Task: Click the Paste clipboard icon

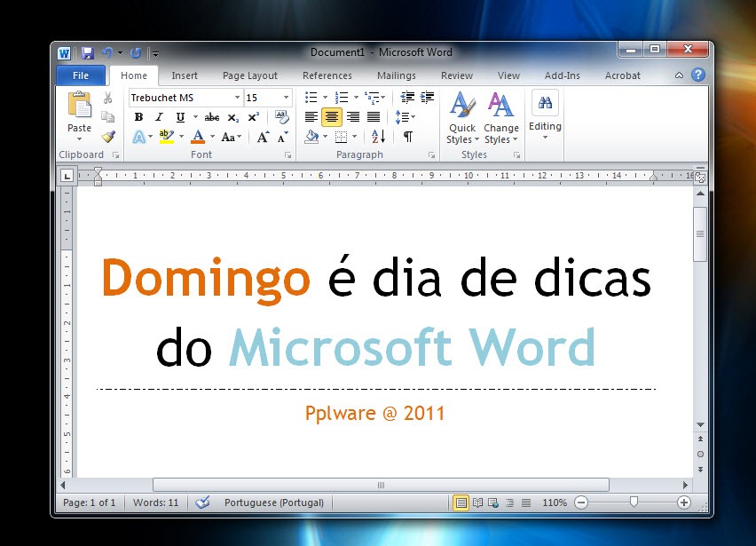Action: click(80, 104)
